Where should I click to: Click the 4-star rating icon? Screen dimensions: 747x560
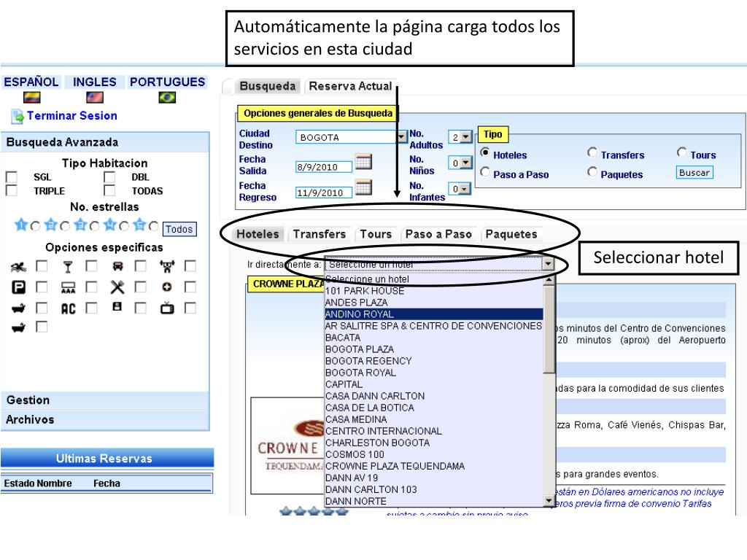pyautogui.click(x=110, y=225)
